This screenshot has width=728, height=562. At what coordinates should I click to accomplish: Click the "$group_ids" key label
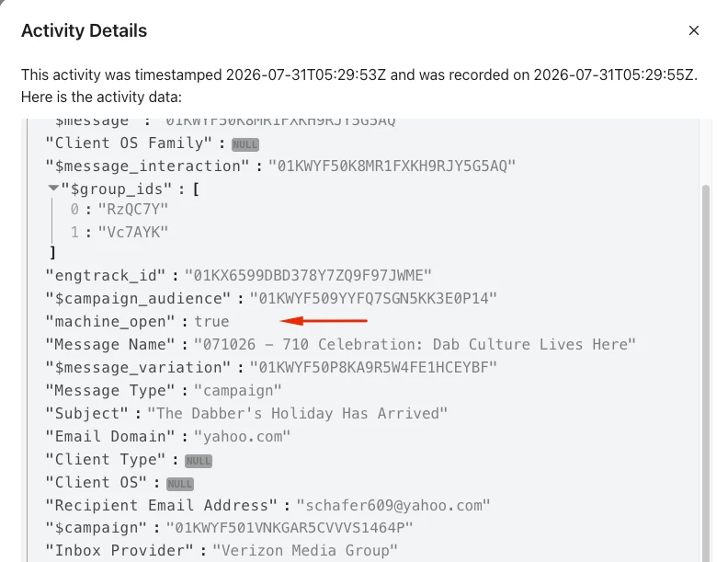(x=117, y=189)
